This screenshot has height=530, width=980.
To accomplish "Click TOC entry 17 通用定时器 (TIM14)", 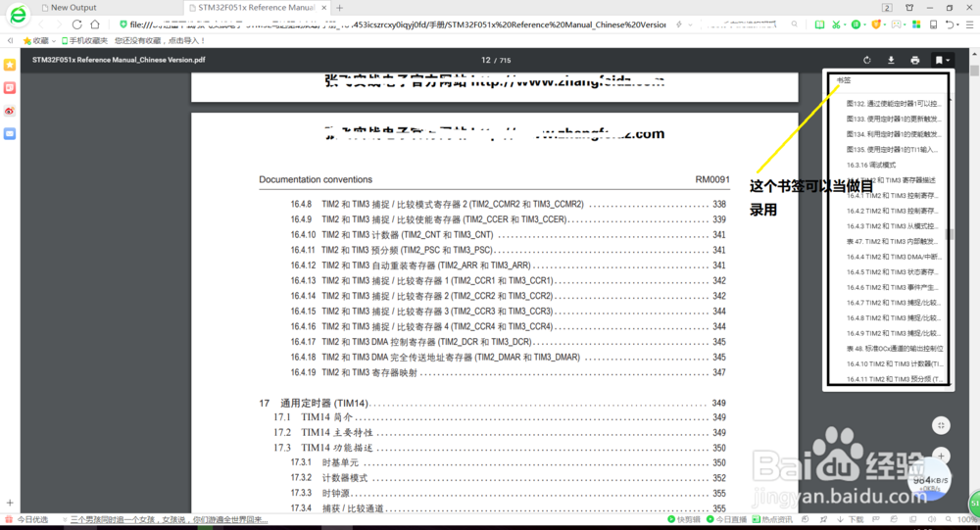I will tap(493, 403).
